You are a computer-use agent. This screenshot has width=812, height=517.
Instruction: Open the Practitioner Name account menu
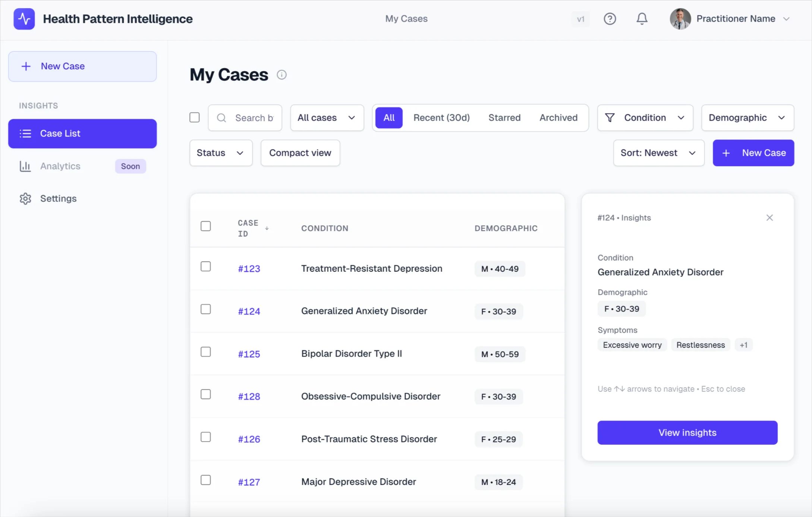point(742,19)
